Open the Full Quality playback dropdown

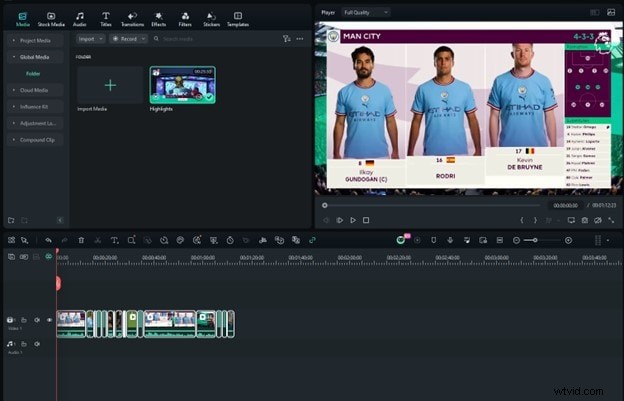tap(365, 12)
